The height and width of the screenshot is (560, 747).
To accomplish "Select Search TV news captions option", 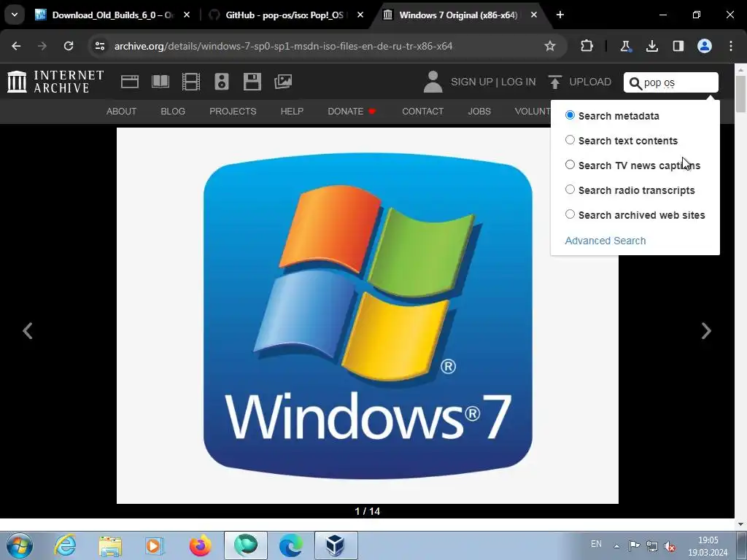I will pyautogui.click(x=570, y=165).
